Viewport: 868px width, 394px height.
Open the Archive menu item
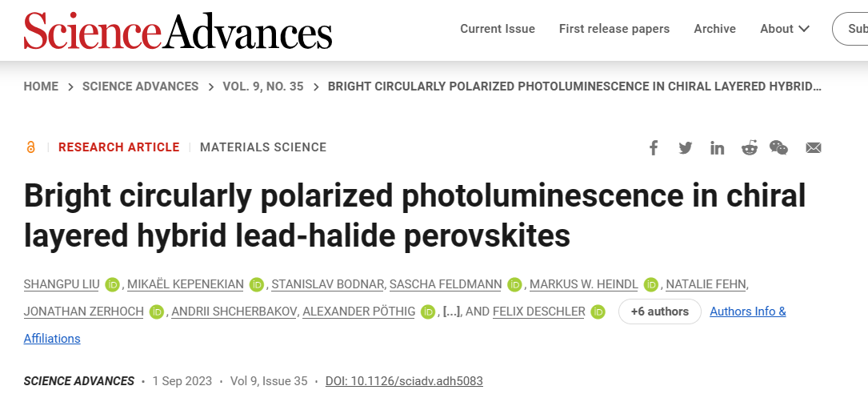(x=714, y=29)
